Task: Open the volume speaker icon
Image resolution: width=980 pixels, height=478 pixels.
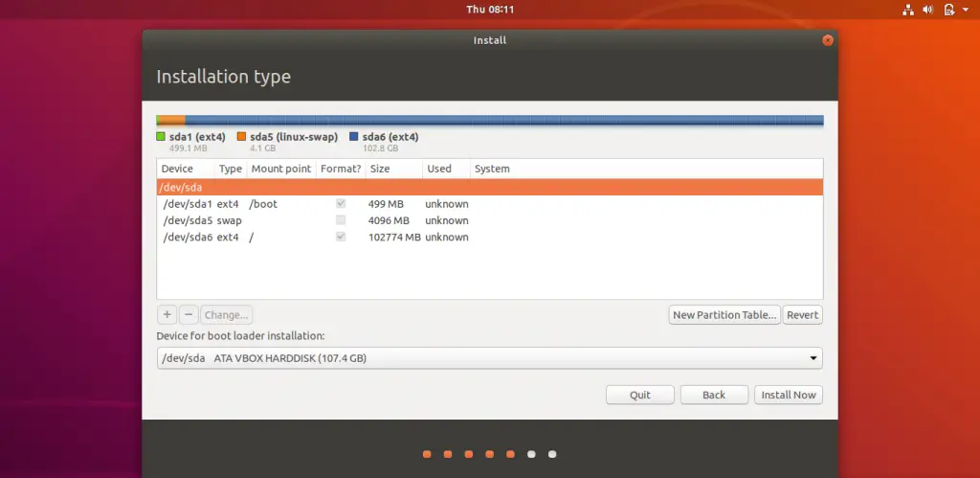Action: (x=927, y=10)
